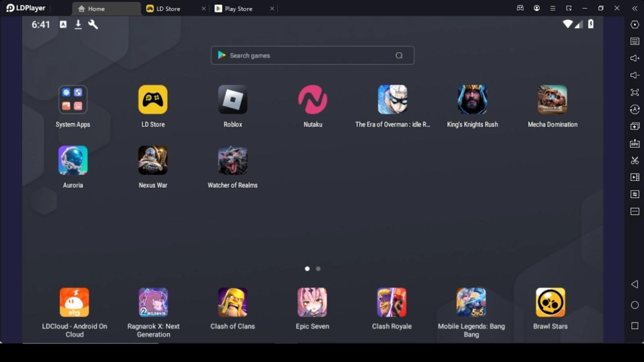Increase the volume from the sidebar
The width and height of the screenshot is (644, 362).
pyautogui.click(x=635, y=58)
